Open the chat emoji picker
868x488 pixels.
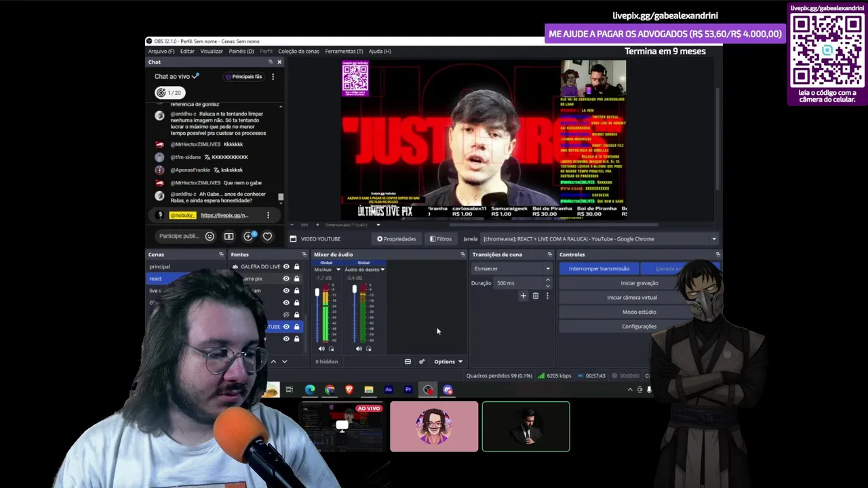click(210, 236)
